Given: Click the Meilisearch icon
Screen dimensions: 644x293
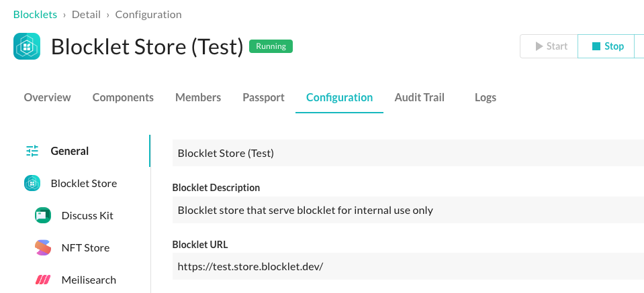Looking at the screenshot, I should tap(43, 280).
